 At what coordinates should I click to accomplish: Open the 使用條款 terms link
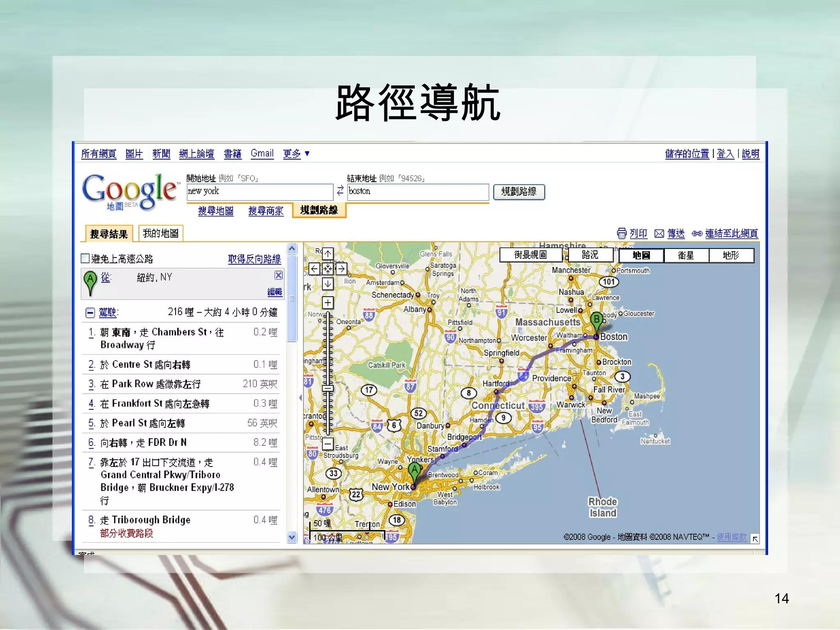point(732,537)
